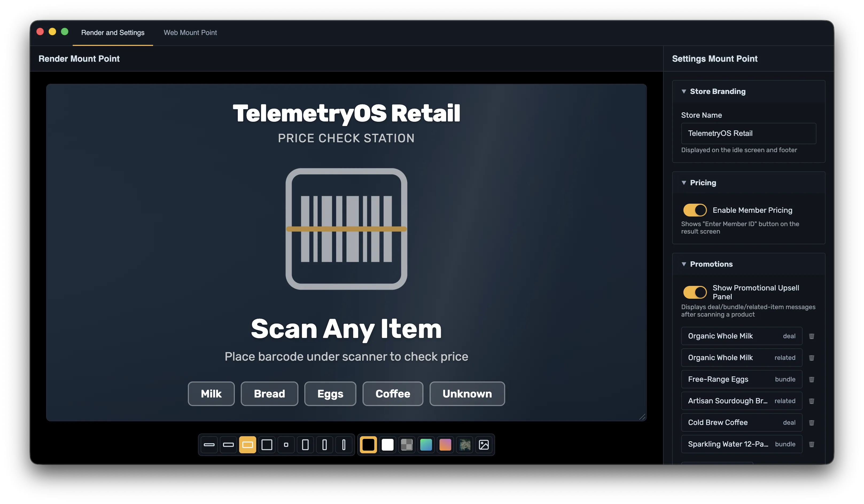
Task: Open the Render and Settings tab
Action: coord(113,33)
